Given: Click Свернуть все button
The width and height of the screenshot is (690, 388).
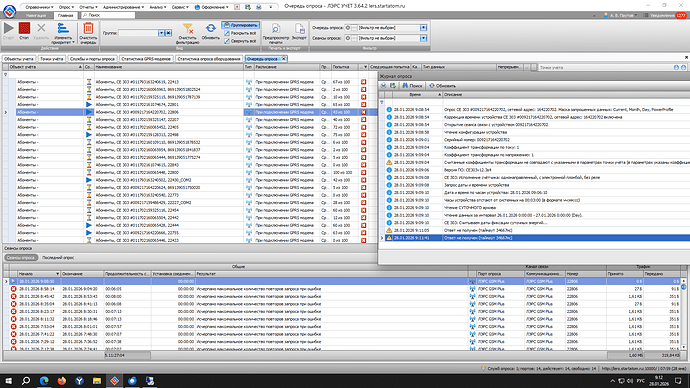Looking at the screenshot, I should [x=240, y=41].
